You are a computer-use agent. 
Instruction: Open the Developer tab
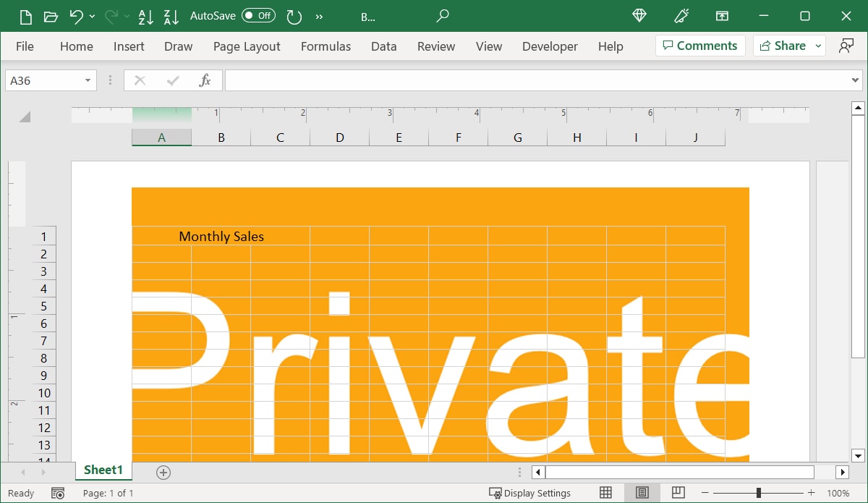click(x=550, y=46)
